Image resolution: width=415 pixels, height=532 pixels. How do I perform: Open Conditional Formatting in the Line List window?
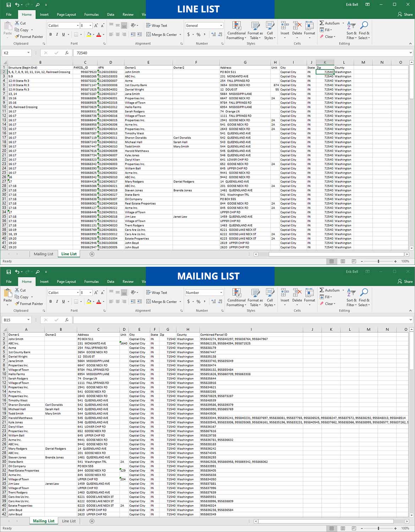[237, 31]
